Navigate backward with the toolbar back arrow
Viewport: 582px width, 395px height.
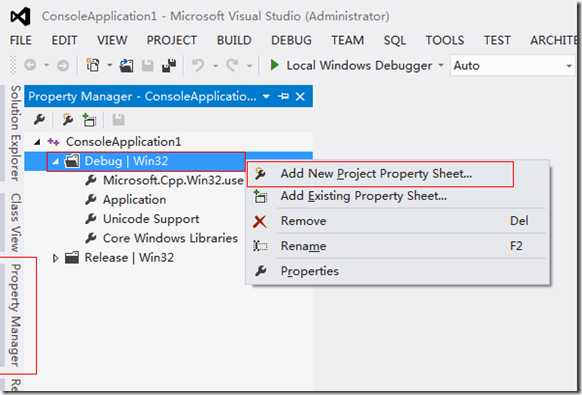[30, 66]
